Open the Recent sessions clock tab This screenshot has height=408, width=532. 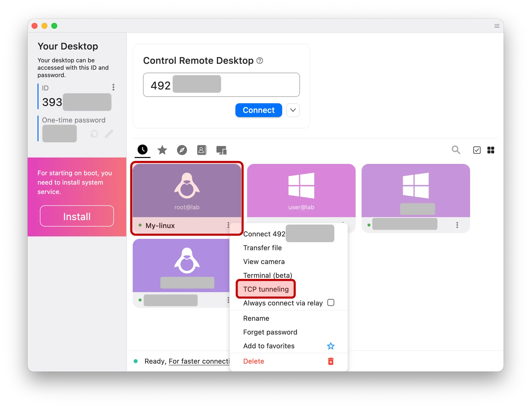coord(142,150)
